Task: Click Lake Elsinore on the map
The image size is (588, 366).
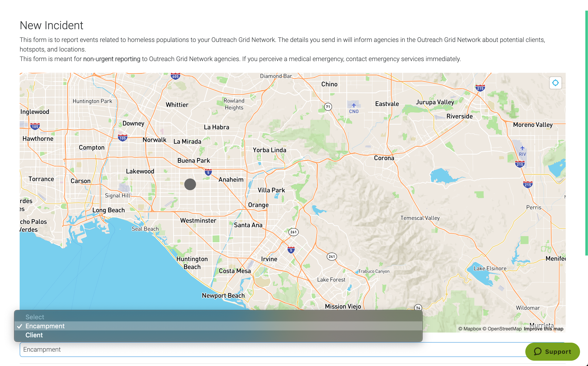Action: [490, 269]
